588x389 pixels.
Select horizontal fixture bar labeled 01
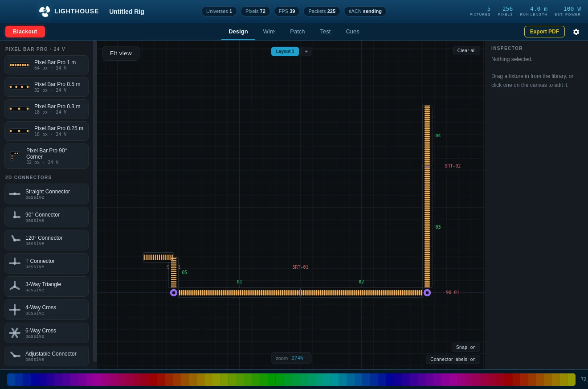pyautogui.click(x=240, y=293)
